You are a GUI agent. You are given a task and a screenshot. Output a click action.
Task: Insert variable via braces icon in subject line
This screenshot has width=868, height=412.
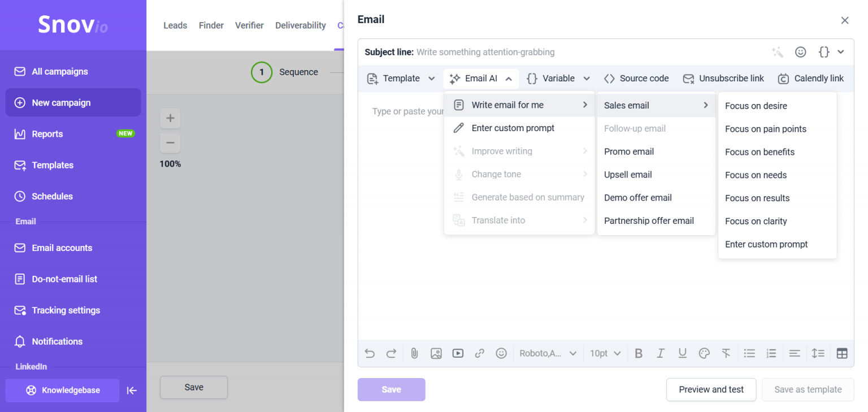pos(824,52)
